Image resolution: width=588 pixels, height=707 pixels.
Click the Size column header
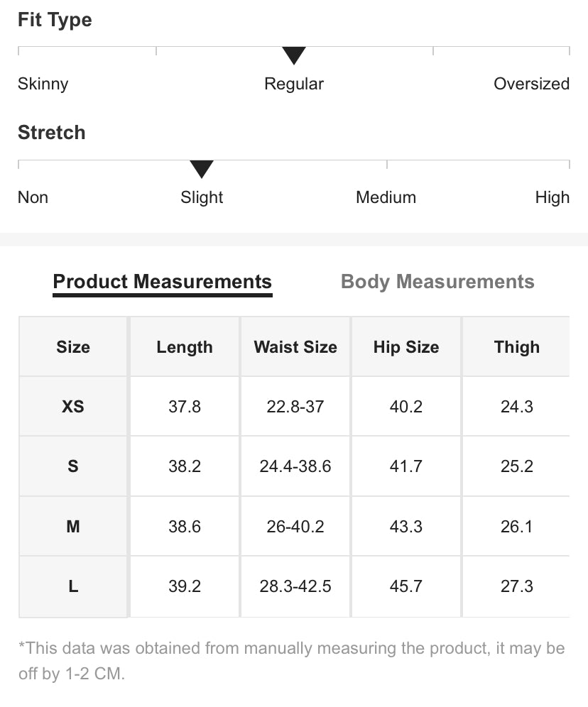coord(73,347)
